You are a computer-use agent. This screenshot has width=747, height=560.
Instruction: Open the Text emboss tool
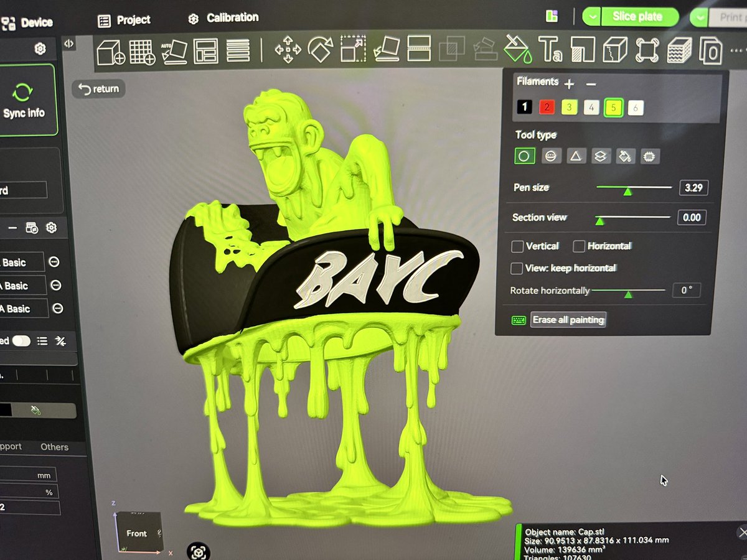(x=551, y=49)
